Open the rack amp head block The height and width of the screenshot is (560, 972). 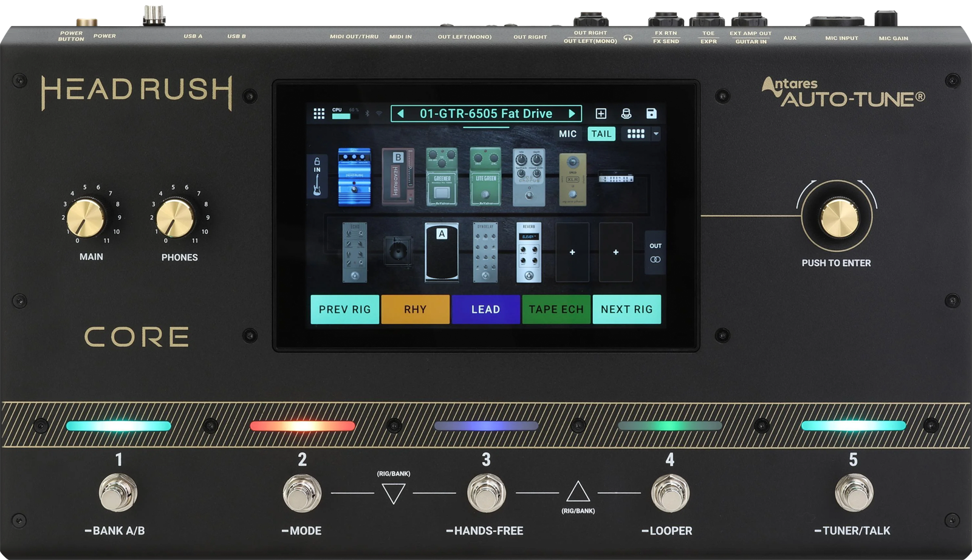click(x=616, y=178)
